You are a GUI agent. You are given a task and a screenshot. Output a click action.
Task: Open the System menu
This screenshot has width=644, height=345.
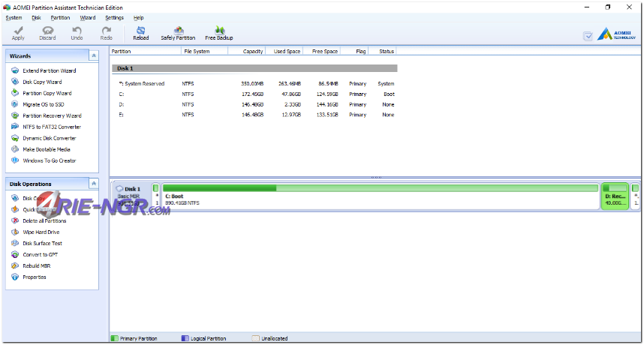tap(14, 18)
